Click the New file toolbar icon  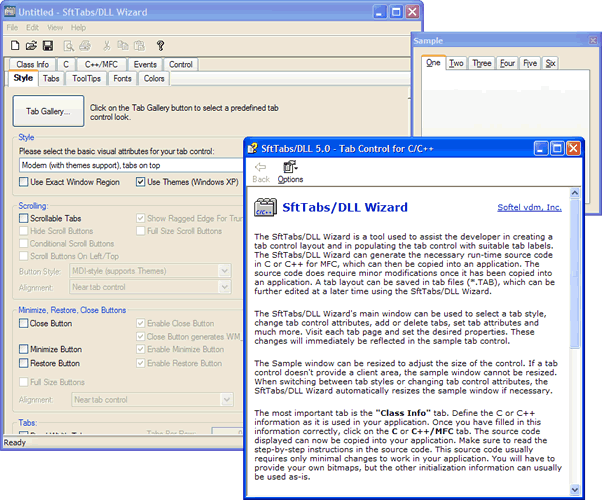click(x=15, y=46)
